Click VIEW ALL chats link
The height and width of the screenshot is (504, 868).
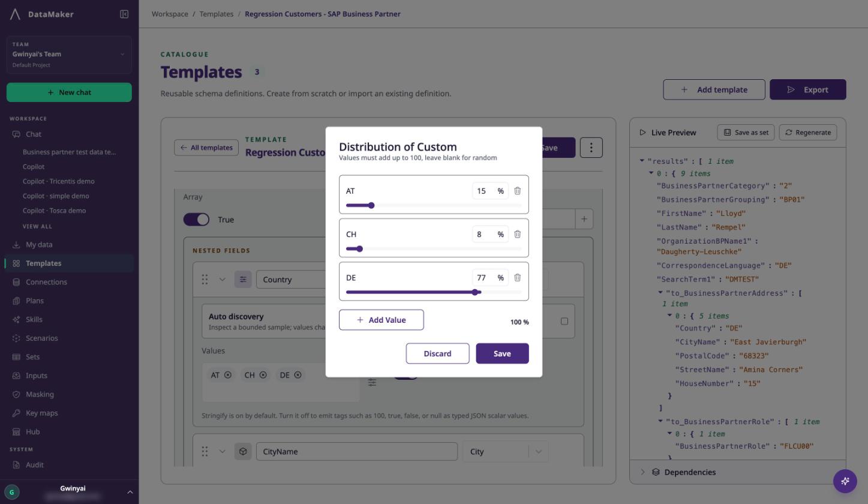[x=37, y=226]
